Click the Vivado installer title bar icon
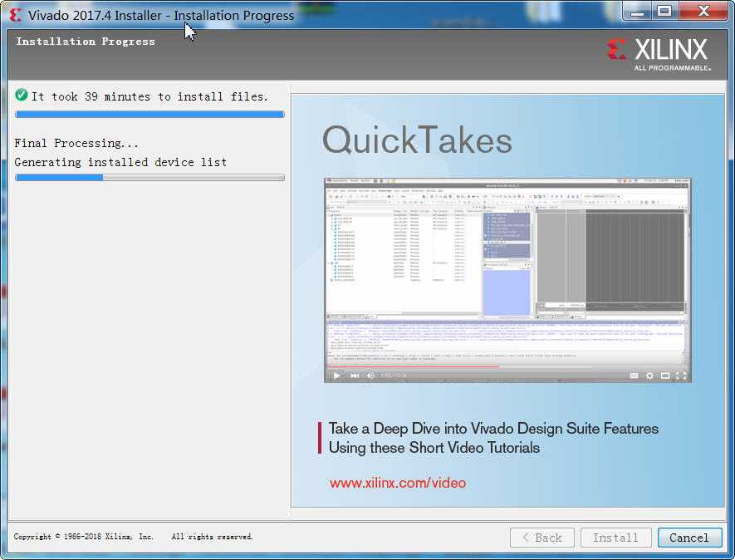Image resolution: width=735 pixels, height=560 pixels. (x=16, y=15)
